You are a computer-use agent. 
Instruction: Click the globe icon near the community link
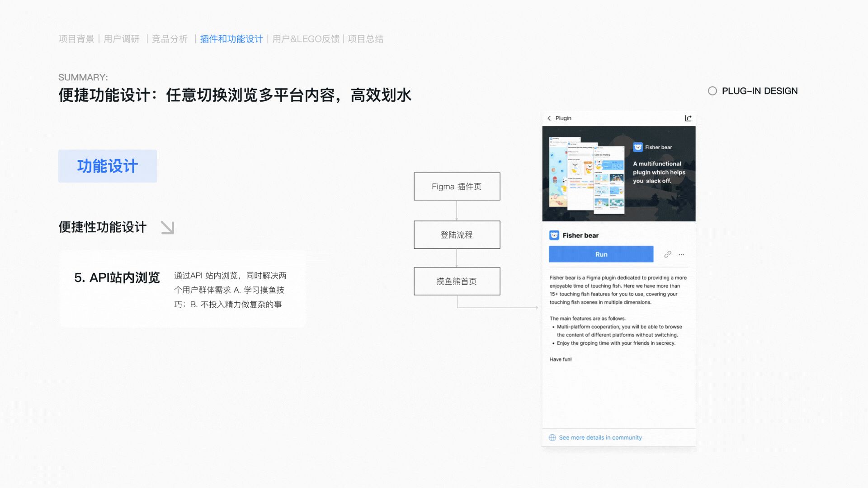pos(552,437)
